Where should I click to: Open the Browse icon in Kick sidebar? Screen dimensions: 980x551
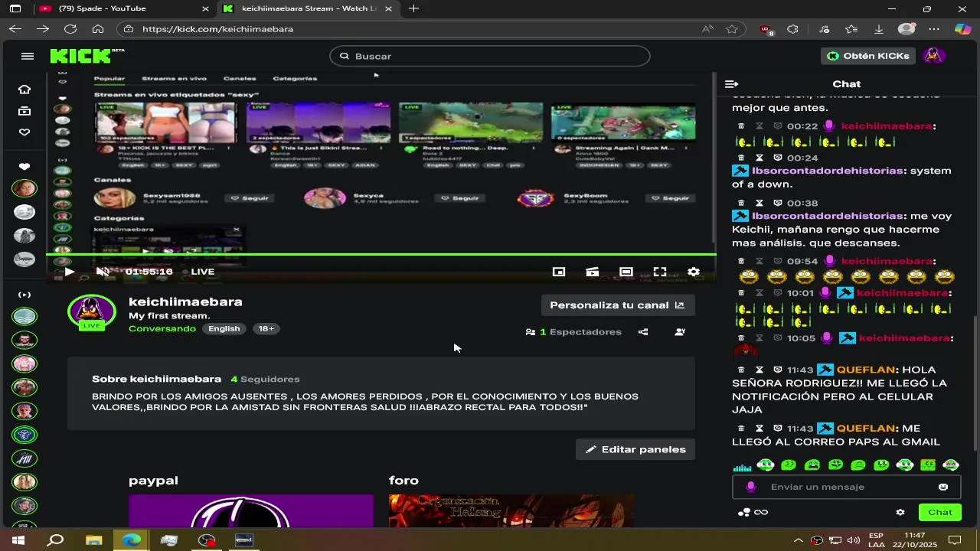(x=24, y=111)
